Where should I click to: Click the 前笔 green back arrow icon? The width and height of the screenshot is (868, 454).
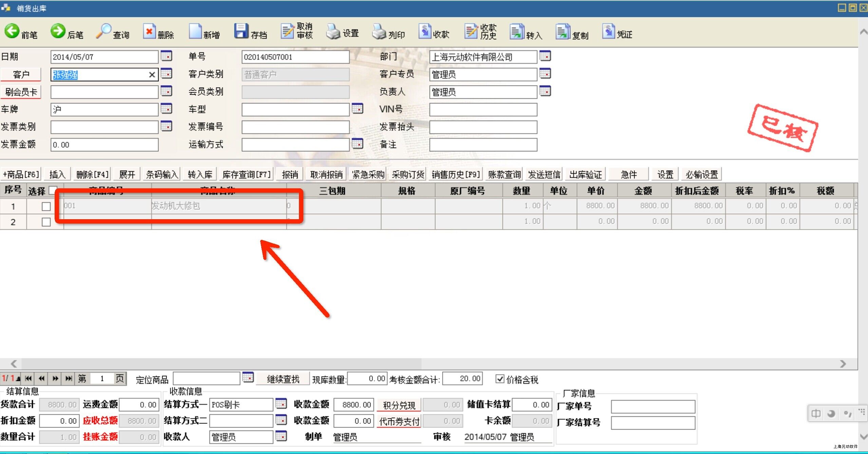click(12, 31)
